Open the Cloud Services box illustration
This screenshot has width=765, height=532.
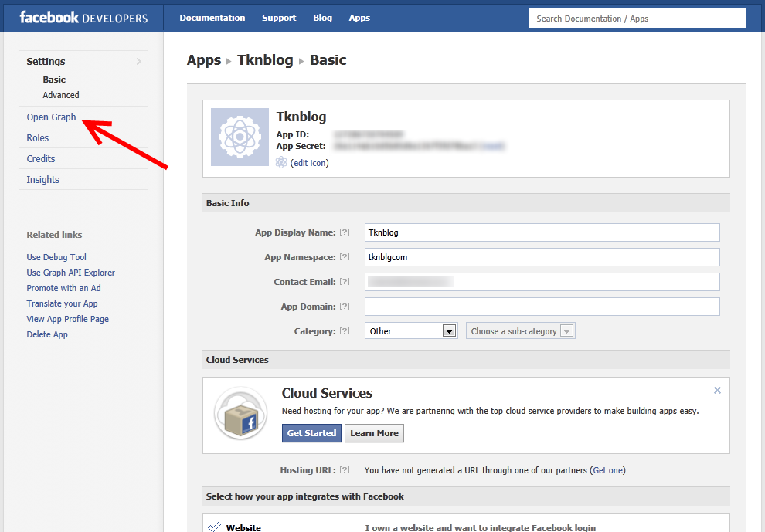coord(240,414)
